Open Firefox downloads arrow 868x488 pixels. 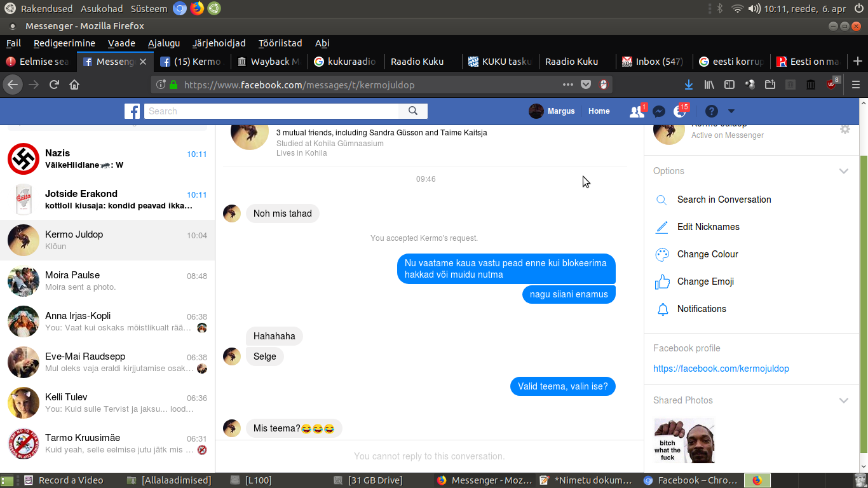point(689,85)
